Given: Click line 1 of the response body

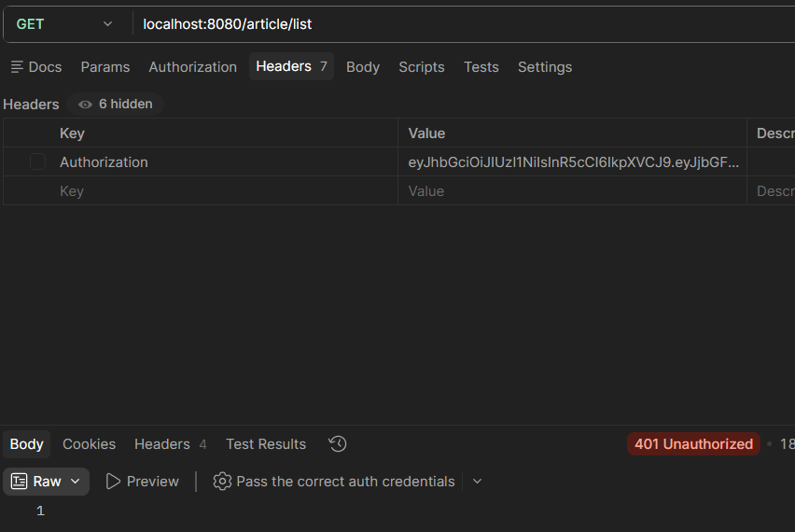Looking at the screenshot, I should (40, 511).
